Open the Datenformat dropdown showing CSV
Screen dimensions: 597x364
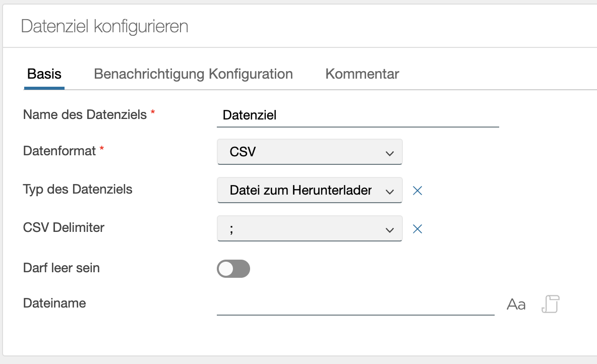pyautogui.click(x=310, y=152)
